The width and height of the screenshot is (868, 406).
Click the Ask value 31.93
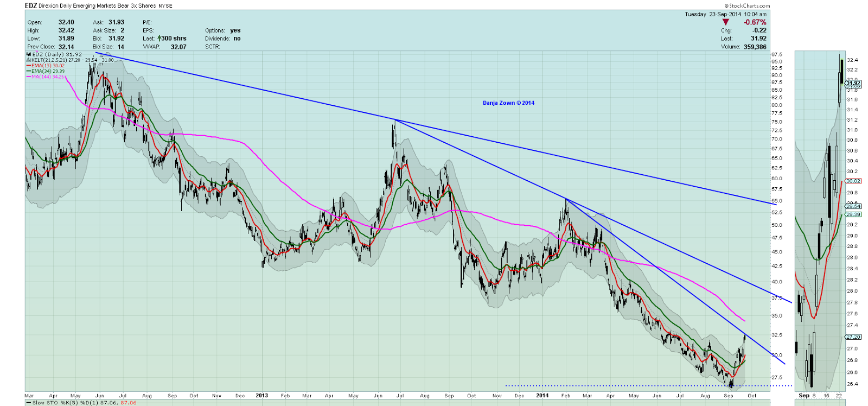point(116,22)
